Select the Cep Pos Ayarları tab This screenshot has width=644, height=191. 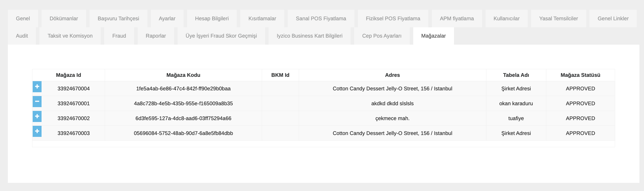tap(382, 36)
